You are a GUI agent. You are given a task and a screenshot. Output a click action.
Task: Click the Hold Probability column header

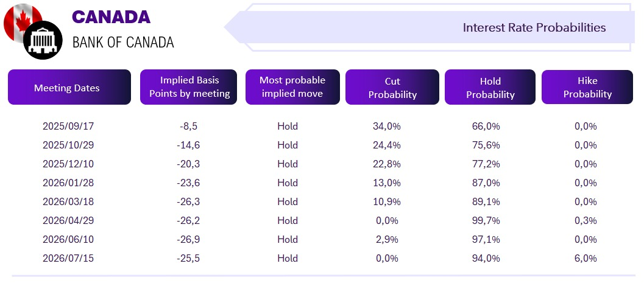pyautogui.click(x=490, y=87)
